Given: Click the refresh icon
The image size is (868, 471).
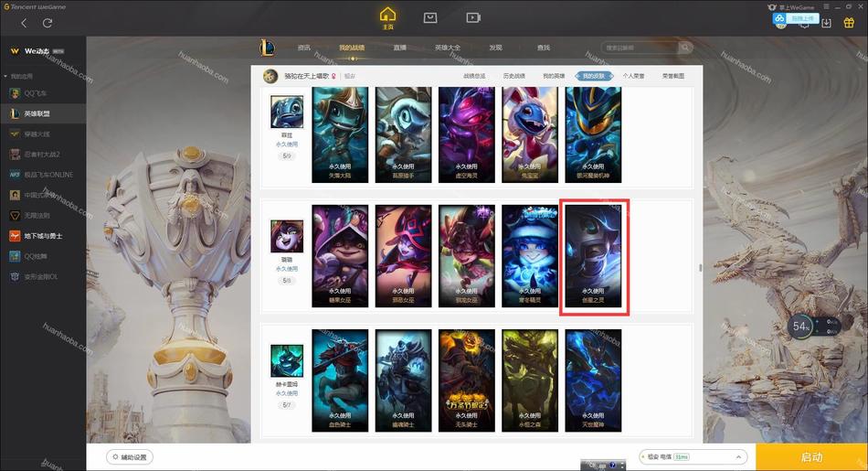Looking at the screenshot, I should pyautogui.click(x=48, y=23).
